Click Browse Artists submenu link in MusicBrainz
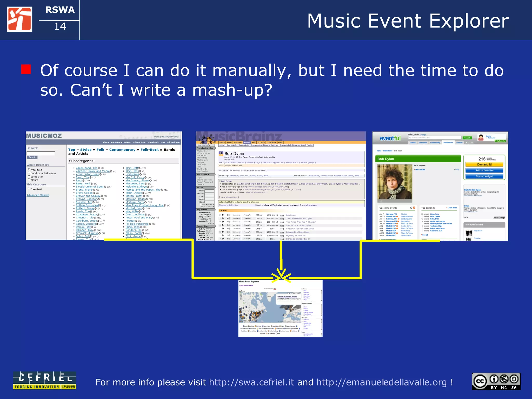 (257, 145)
